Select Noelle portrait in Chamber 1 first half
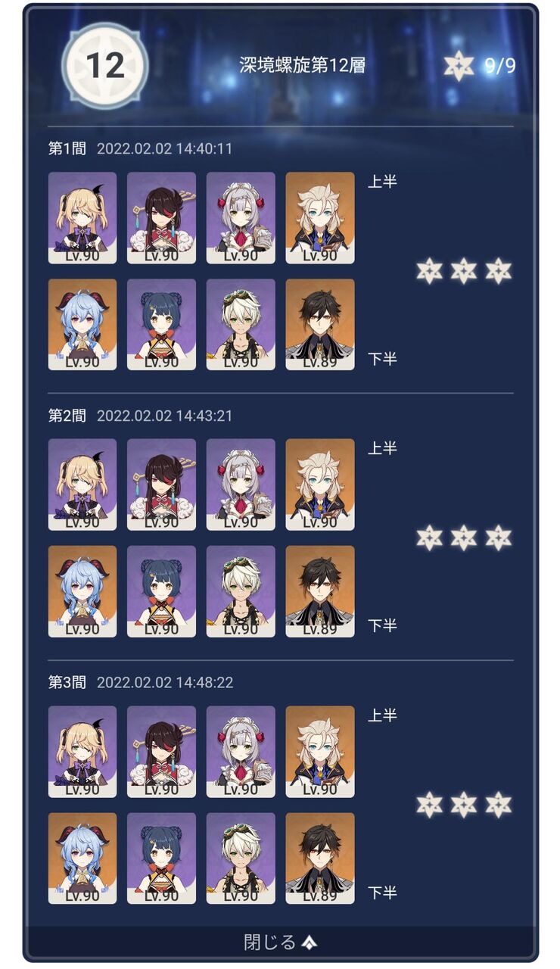The height and width of the screenshot is (969, 560). [x=241, y=218]
